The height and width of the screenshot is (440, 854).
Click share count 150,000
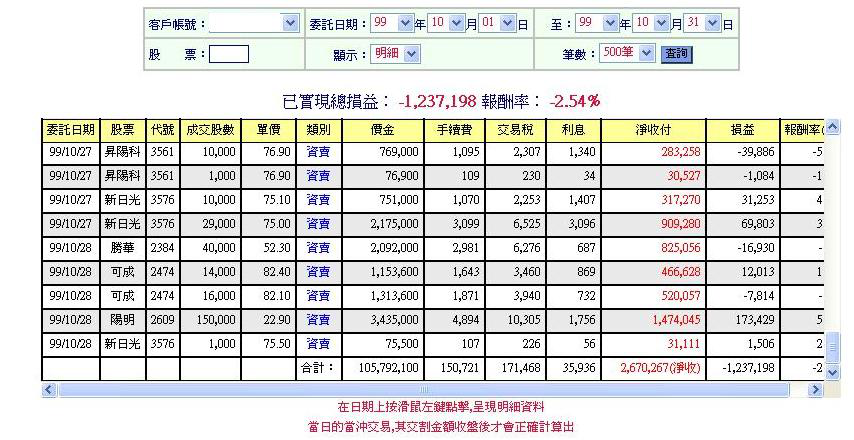[x=216, y=320]
